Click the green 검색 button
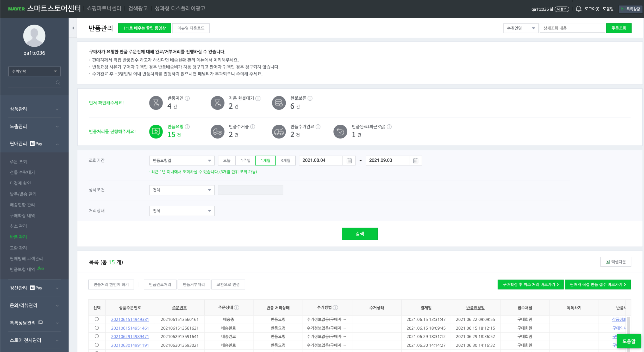This screenshot has height=352, width=644. pyautogui.click(x=359, y=234)
